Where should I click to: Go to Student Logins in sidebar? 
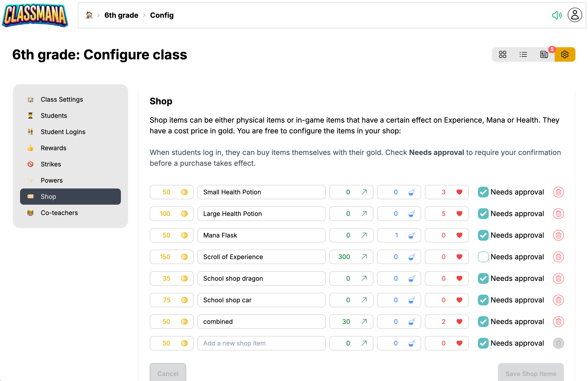click(63, 132)
